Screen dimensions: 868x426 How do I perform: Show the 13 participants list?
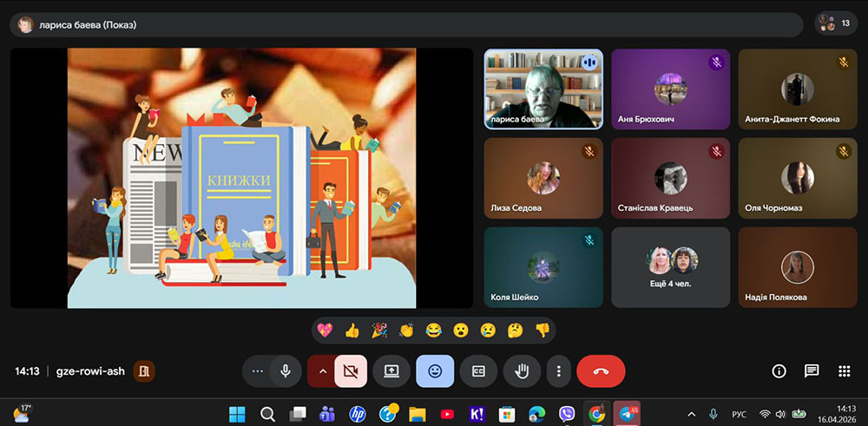[x=837, y=24]
